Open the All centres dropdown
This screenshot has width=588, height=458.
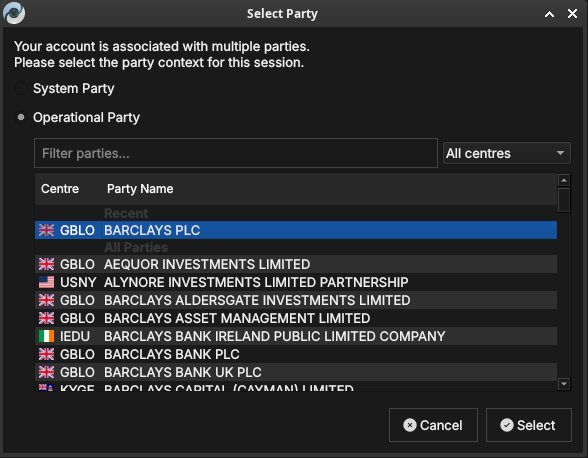click(507, 153)
